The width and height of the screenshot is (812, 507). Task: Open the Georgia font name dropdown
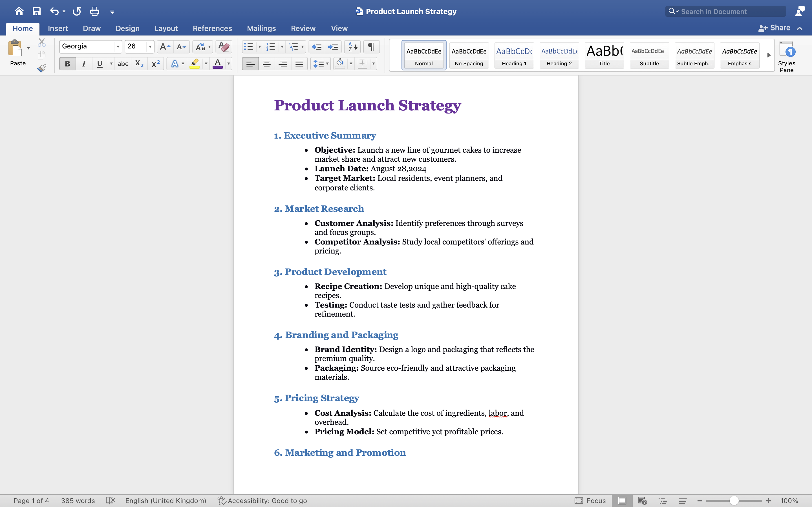pos(118,46)
